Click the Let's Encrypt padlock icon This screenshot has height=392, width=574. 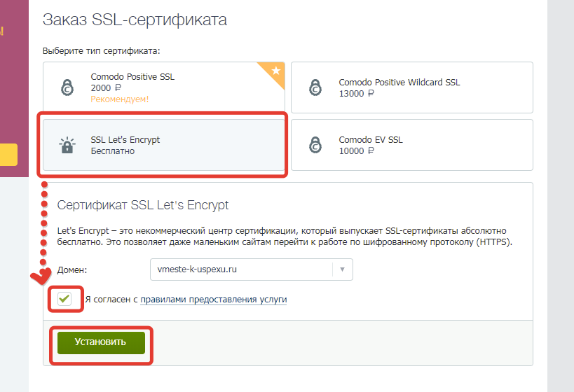[67, 145]
